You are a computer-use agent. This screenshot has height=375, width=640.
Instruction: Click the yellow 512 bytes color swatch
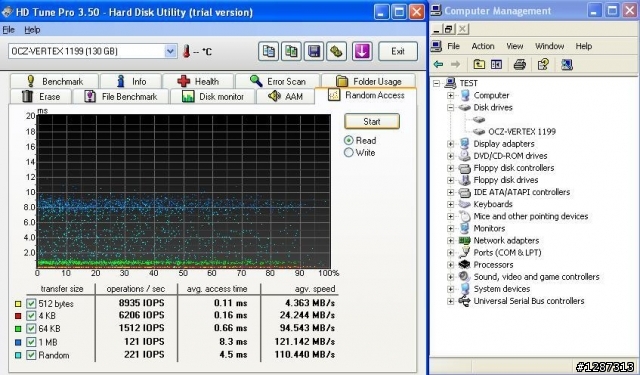pyautogui.click(x=18, y=304)
